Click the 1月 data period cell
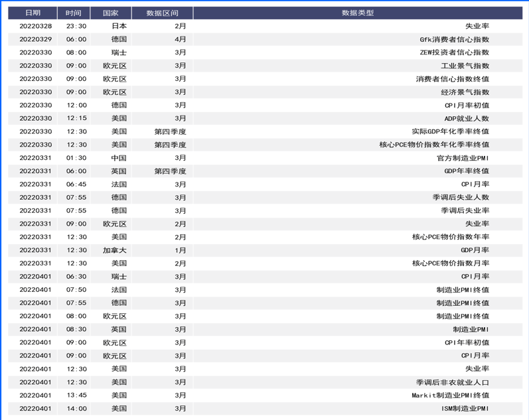The width and height of the screenshot is (529, 420). click(x=181, y=250)
